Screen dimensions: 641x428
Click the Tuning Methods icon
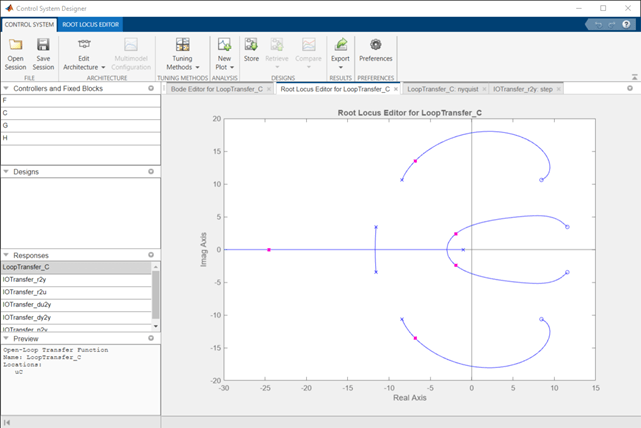click(x=183, y=45)
